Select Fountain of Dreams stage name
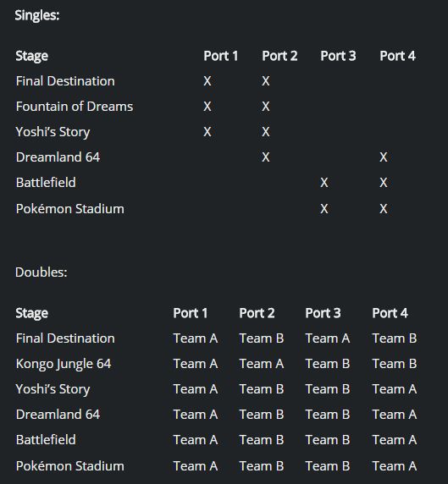The width and height of the screenshot is (448, 484). tap(75, 107)
